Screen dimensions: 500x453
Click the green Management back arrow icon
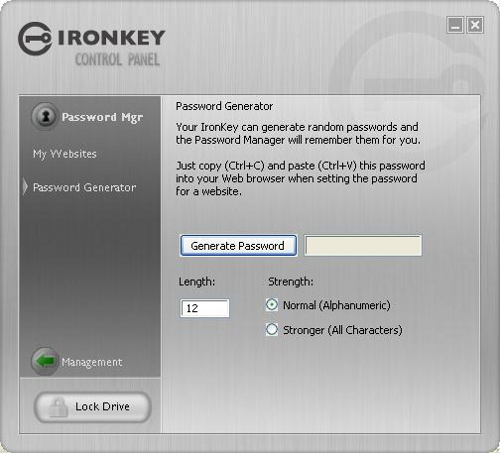[x=45, y=361]
